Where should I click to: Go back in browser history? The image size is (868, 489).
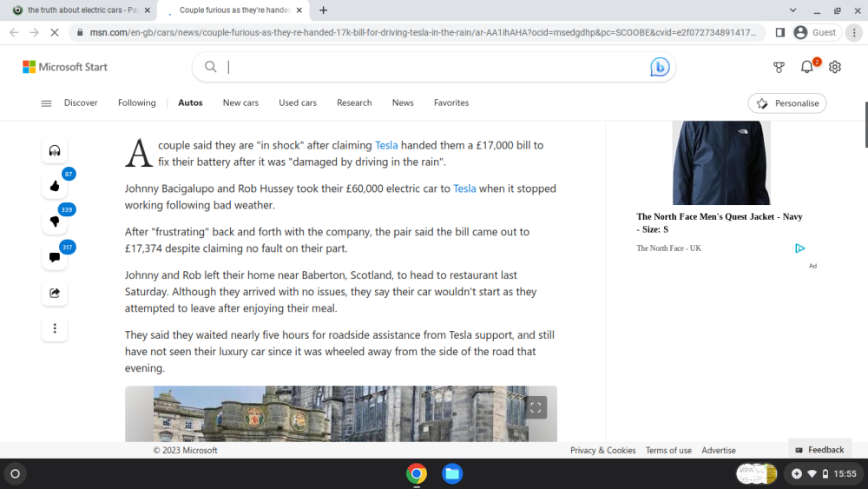click(14, 33)
